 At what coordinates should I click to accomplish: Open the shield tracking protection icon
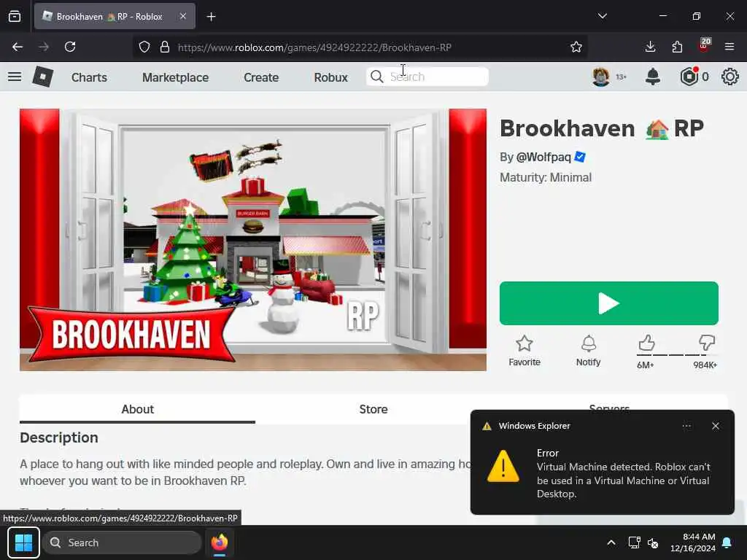pos(144,47)
